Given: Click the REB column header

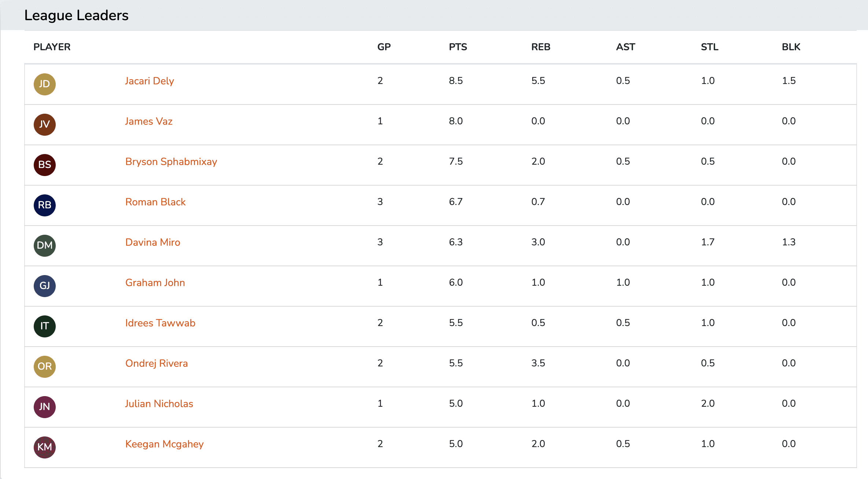Looking at the screenshot, I should coord(541,47).
